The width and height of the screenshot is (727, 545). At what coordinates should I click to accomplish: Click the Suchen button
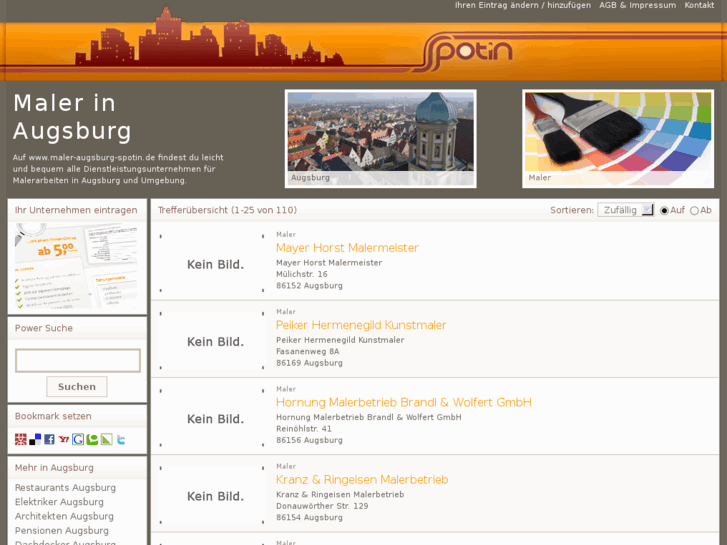click(x=77, y=386)
